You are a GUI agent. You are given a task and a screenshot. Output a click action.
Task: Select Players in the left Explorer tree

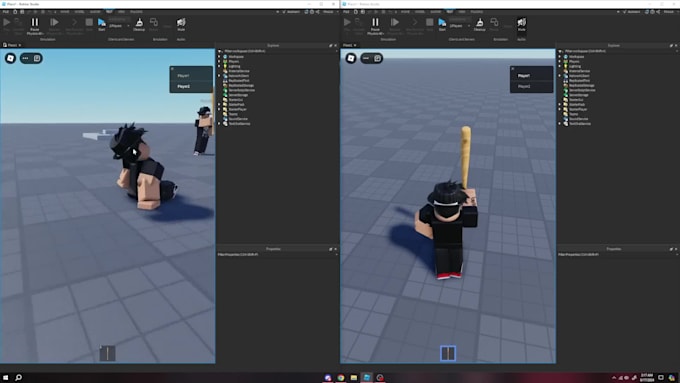[x=234, y=61]
